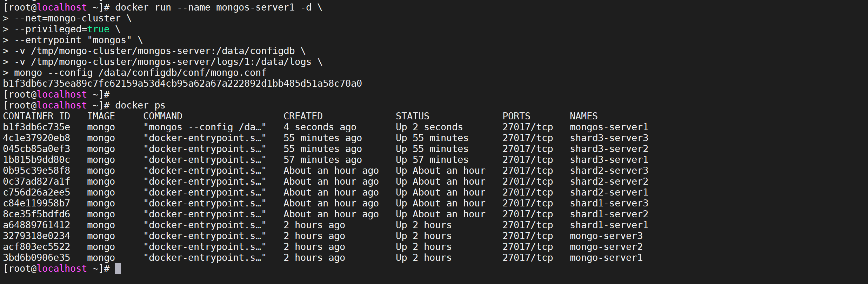Image resolution: width=868 pixels, height=284 pixels.
Task: Select the name shard2-server2
Action: 609,181
